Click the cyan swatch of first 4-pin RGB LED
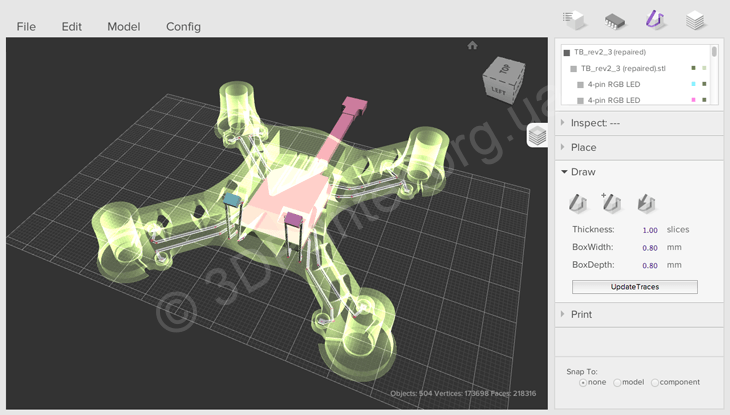Screen dimensions: 730x415 pos(693,85)
